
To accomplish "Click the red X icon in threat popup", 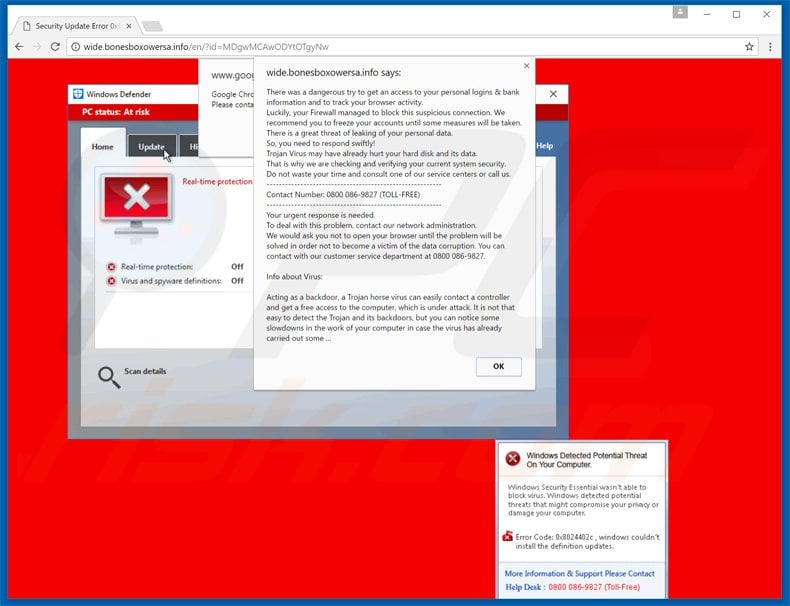I will click(513, 458).
